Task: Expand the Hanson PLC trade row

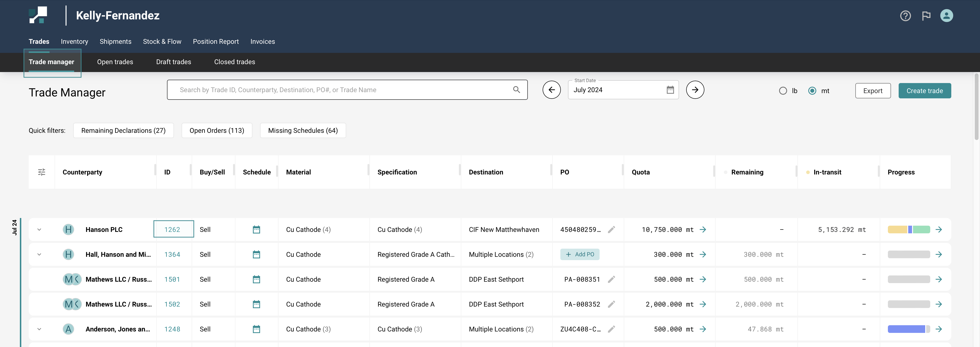Action: (x=39, y=229)
